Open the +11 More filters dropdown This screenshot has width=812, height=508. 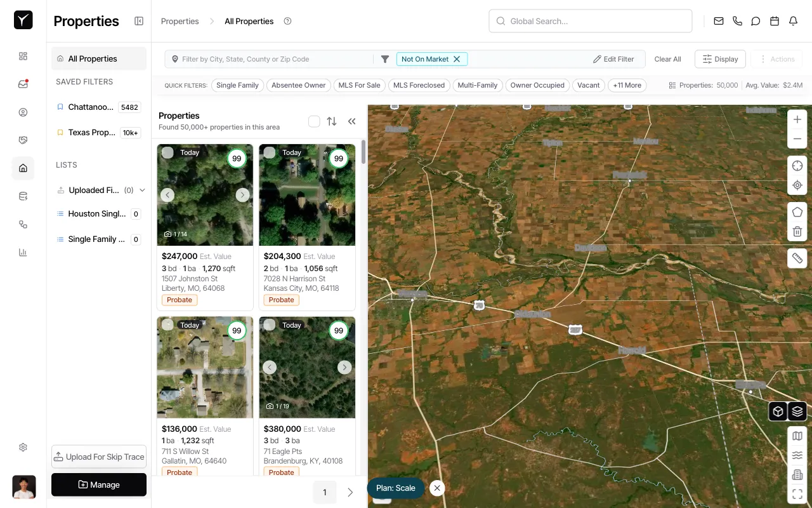pos(627,85)
